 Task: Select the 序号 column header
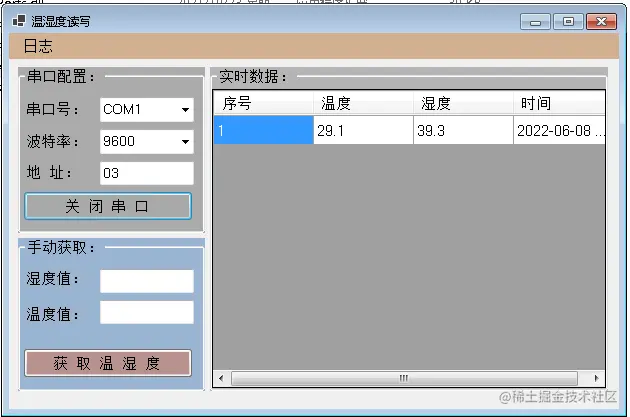[x=264, y=103]
